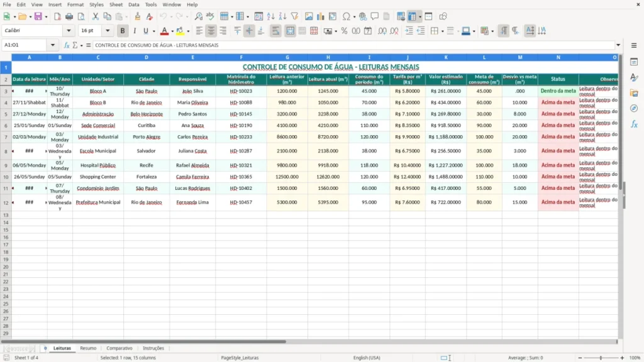644x362 pixels.
Task: Open the sidebar Properties panel icon
Action: (634, 62)
